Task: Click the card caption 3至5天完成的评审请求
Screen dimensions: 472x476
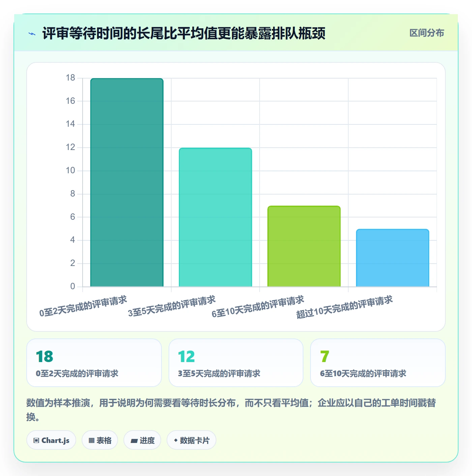Action: pos(219,374)
